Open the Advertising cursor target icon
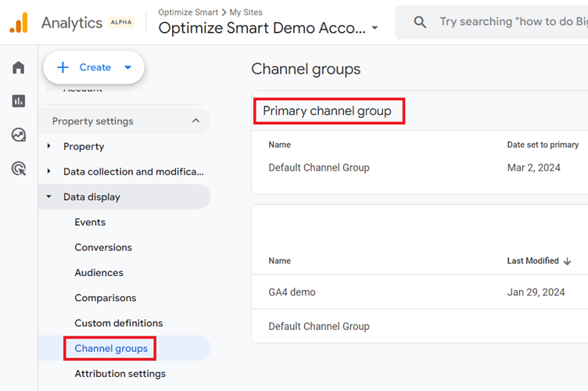This screenshot has width=588, height=391. coord(19,168)
